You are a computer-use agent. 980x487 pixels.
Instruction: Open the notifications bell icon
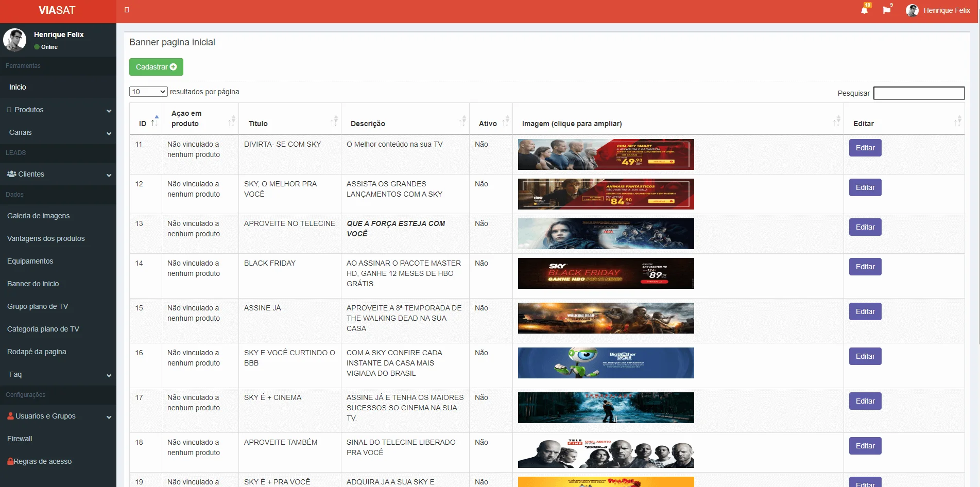coord(864,10)
